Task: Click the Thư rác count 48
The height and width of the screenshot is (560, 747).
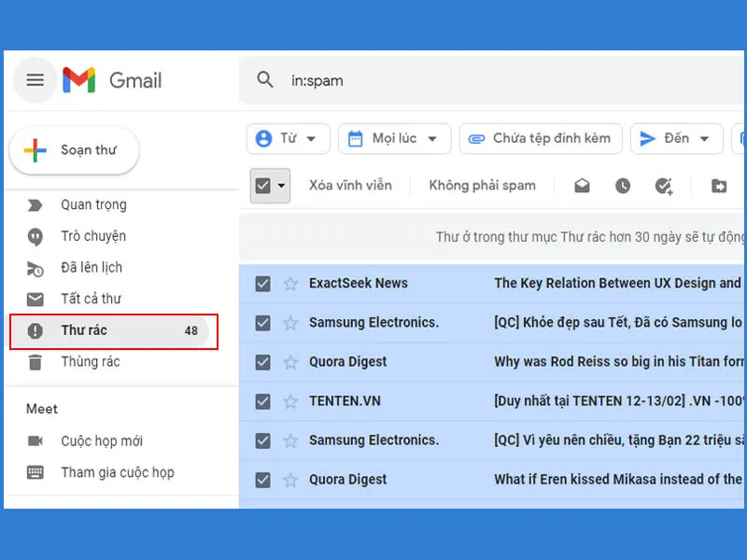Action: coord(191,331)
